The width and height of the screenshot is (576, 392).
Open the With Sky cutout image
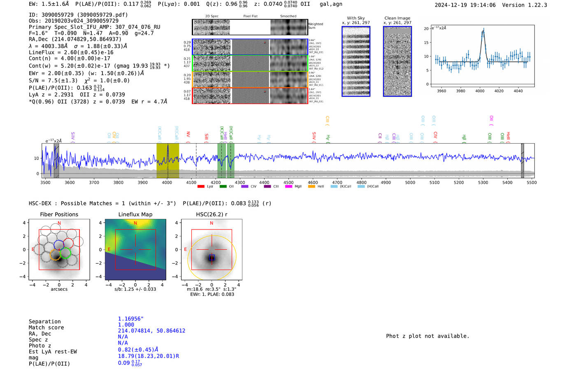click(x=356, y=61)
